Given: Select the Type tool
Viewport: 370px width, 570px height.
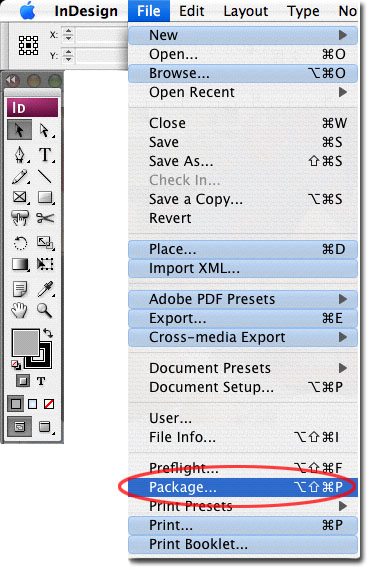Looking at the screenshot, I should pos(45,155).
